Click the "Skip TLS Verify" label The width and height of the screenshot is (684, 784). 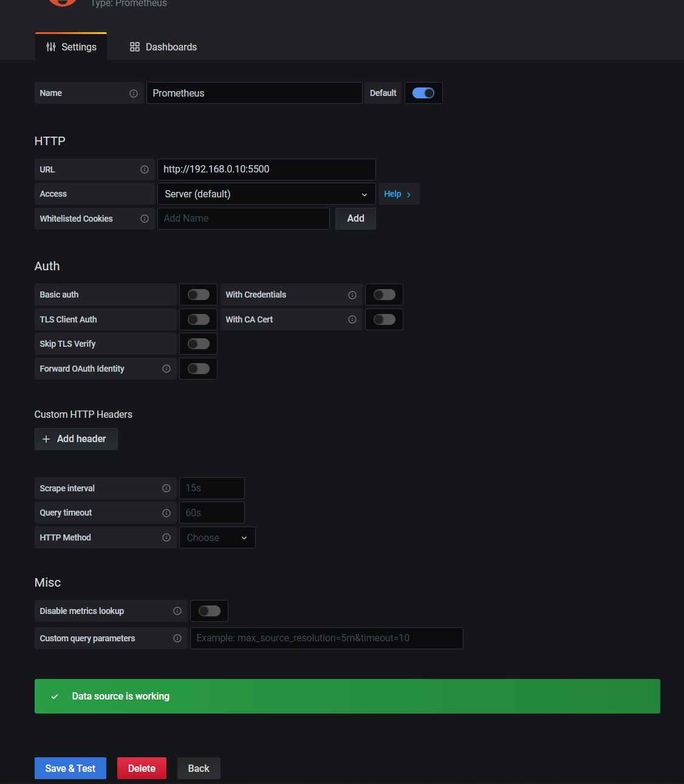pyautogui.click(x=68, y=344)
